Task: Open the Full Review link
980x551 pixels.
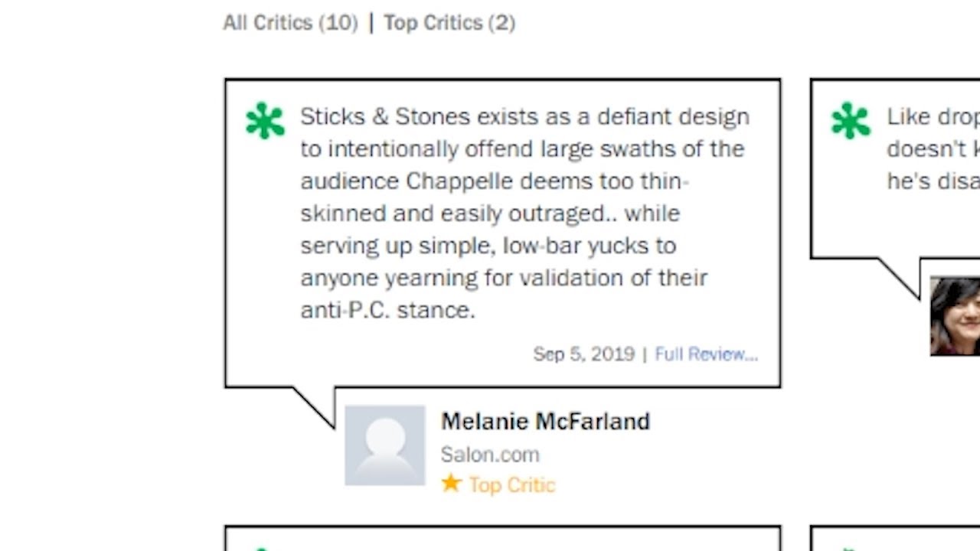Action: coord(706,354)
